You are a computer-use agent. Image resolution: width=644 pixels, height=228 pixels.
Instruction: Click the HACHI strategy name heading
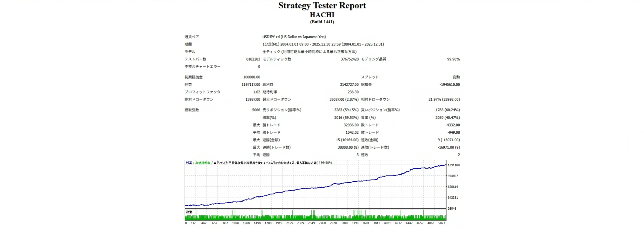[x=322, y=15]
